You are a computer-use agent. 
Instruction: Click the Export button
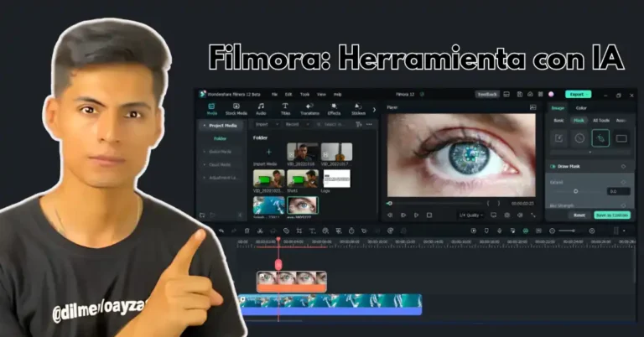click(579, 95)
